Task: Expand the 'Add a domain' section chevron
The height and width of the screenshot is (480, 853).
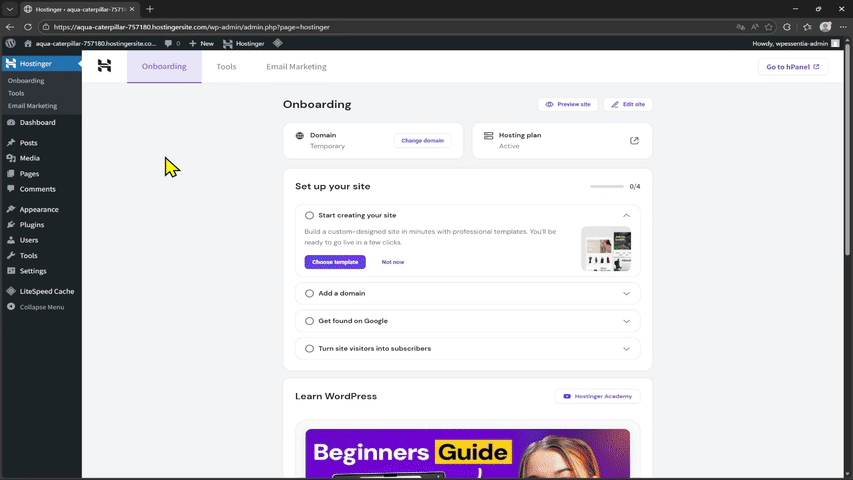Action: click(626, 293)
